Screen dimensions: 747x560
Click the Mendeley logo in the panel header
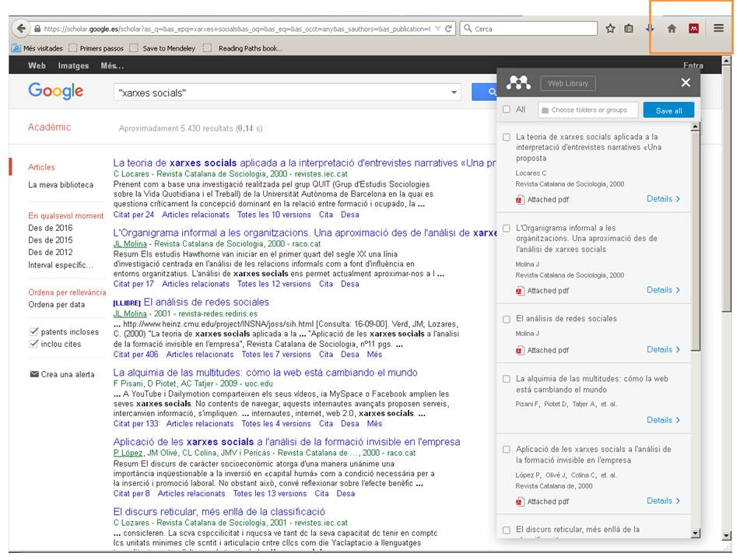click(x=518, y=83)
